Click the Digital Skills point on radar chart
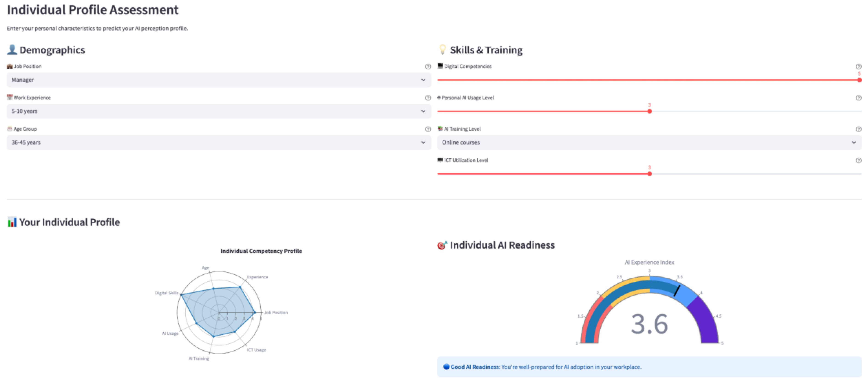 pyautogui.click(x=181, y=295)
